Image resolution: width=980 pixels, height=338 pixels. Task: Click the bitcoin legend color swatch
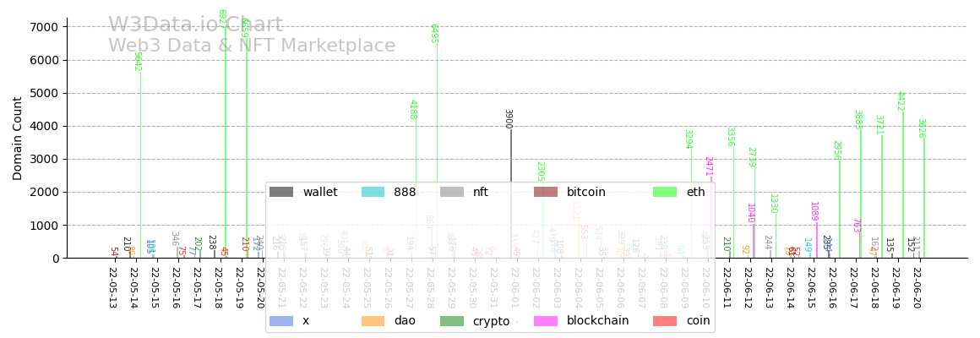pos(546,193)
